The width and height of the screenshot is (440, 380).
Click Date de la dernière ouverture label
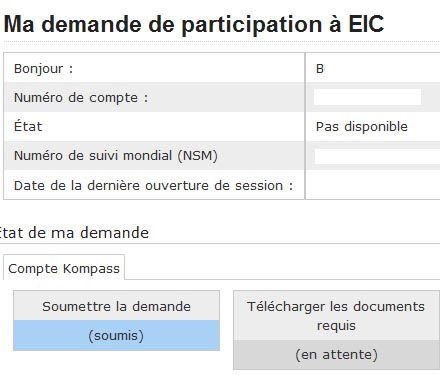coord(153,185)
